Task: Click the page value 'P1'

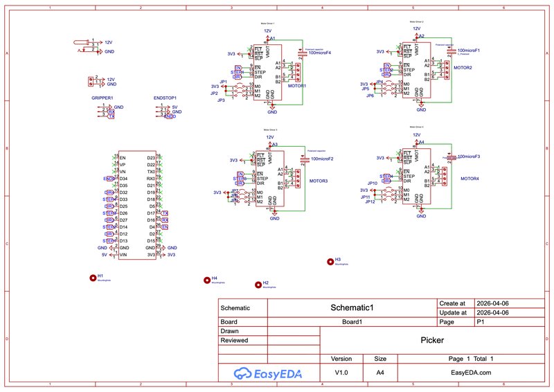Action: (x=481, y=322)
